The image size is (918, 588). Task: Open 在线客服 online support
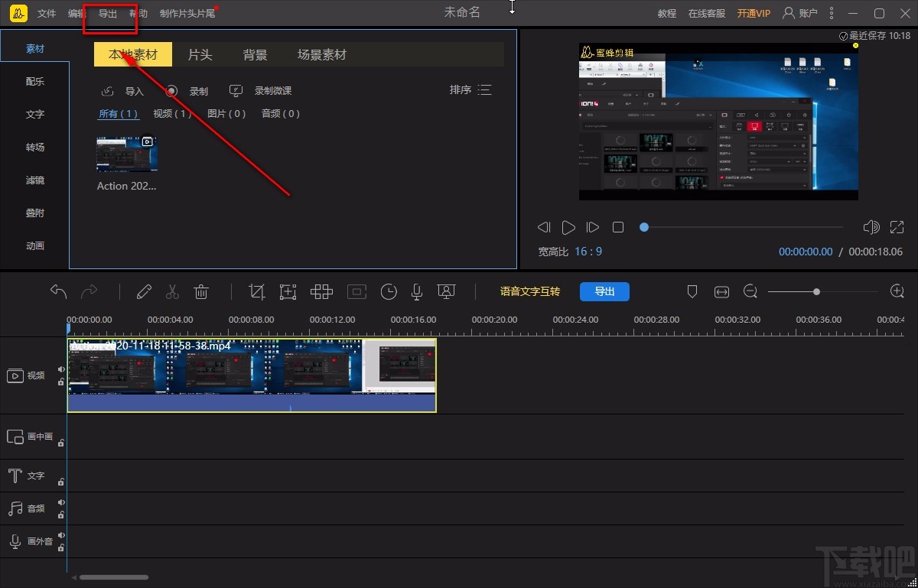[707, 14]
